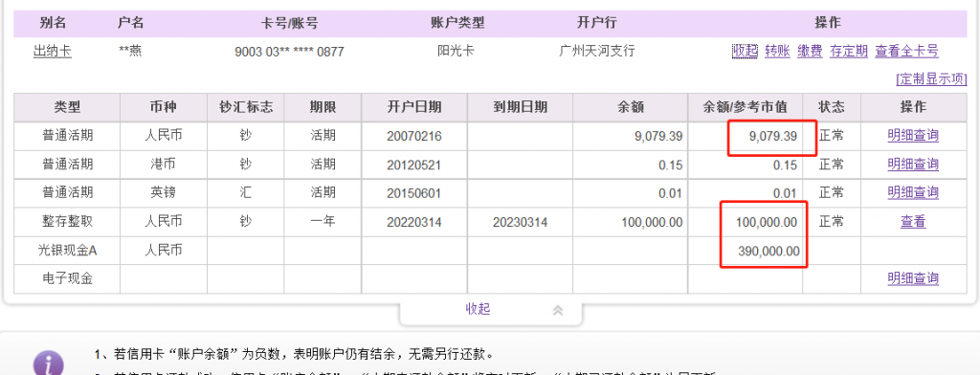This screenshot has height=375, width=980.
Task: Click opening date 20120521
Action: point(414,165)
